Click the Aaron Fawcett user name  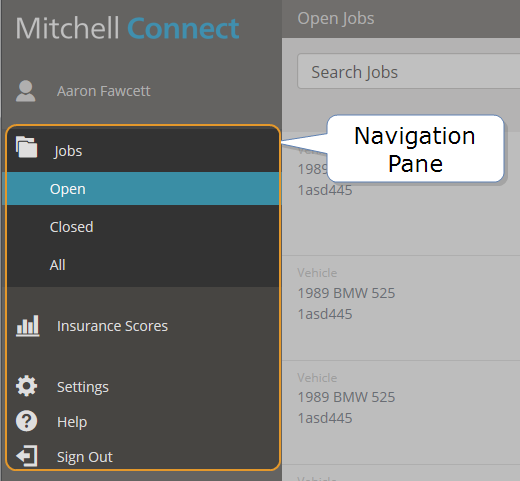coord(103,91)
